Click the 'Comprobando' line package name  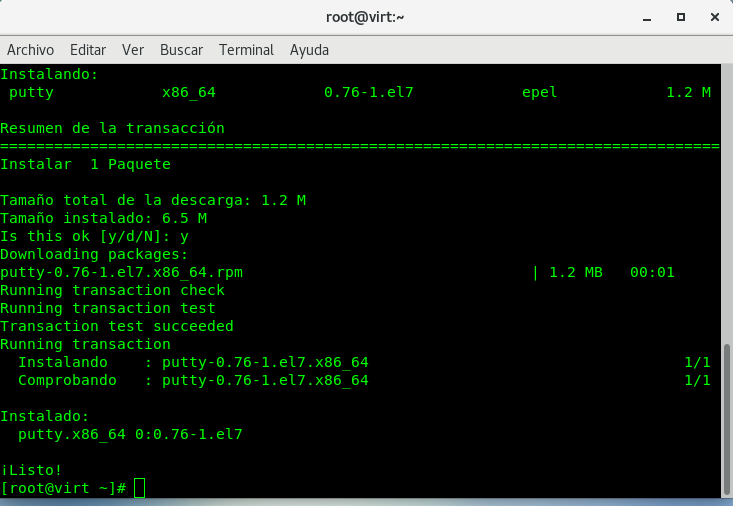pos(265,380)
